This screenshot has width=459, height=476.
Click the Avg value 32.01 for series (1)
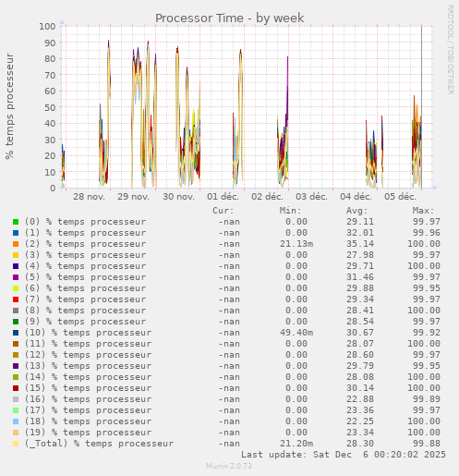360,233
